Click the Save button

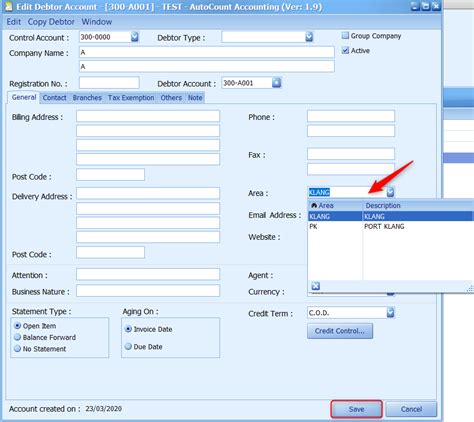click(356, 409)
